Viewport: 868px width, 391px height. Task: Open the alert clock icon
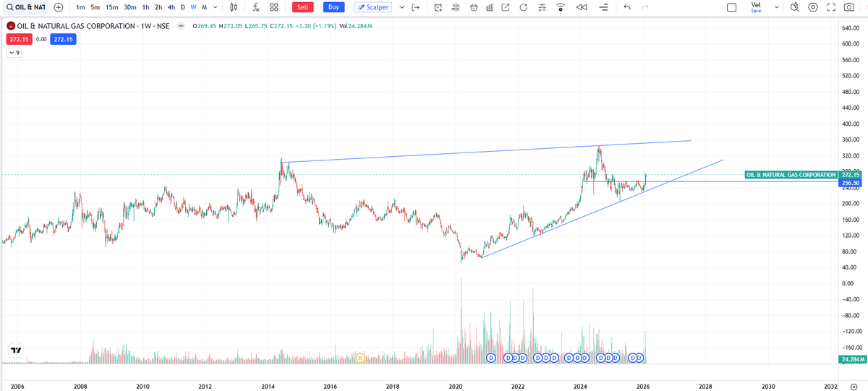click(438, 7)
